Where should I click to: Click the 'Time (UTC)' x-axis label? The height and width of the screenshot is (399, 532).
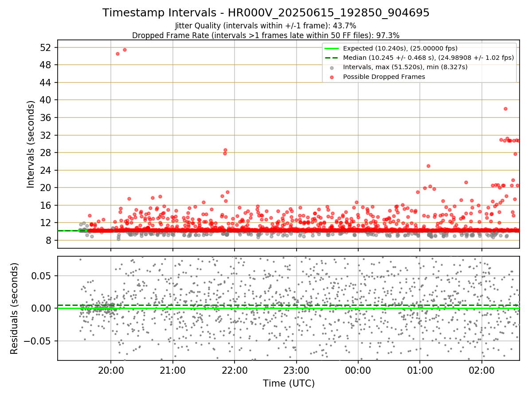(289, 383)
